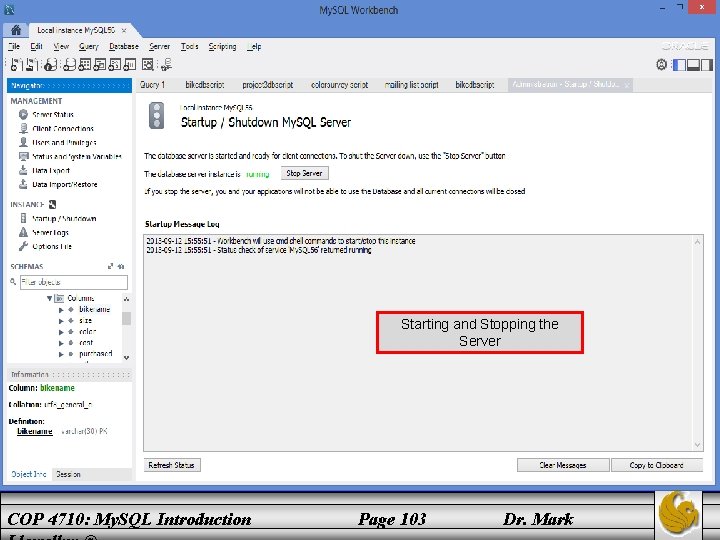The height and width of the screenshot is (540, 720).
Task: Expand the bikename column node
Action: (61, 310)
